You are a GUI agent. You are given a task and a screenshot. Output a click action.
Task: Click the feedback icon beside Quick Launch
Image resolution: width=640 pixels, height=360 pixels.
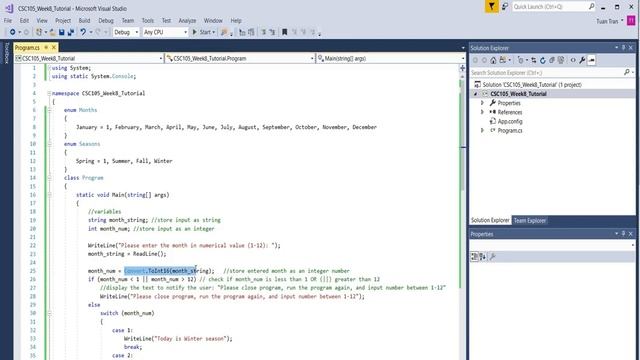(x=505, y=7)
